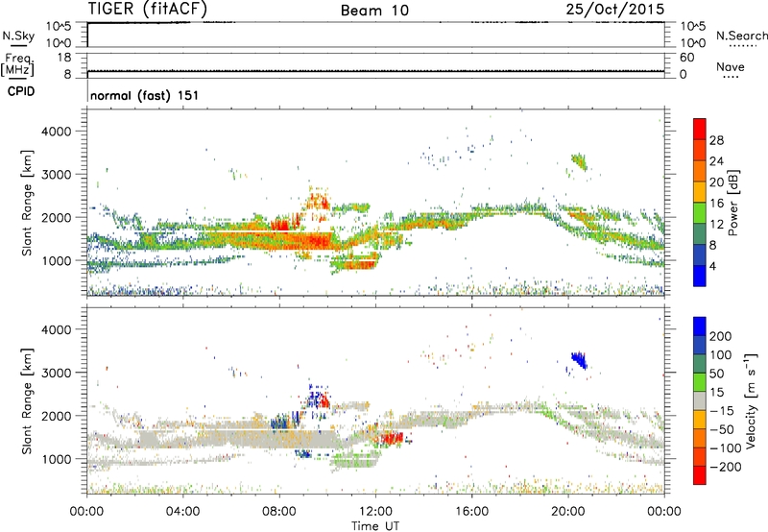Click the 04:00 time tick label
768x532 pixels.
182,512
